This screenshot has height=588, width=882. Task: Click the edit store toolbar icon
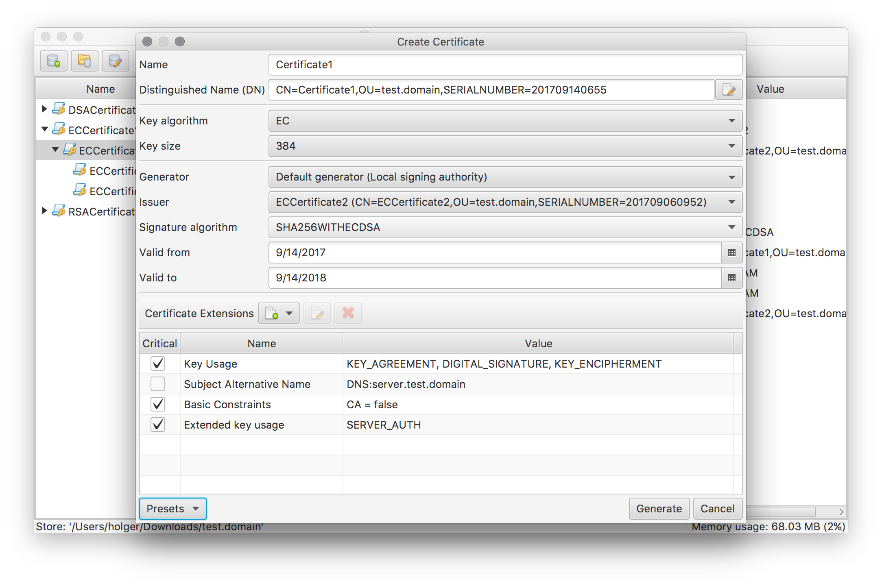click(116, 61)
